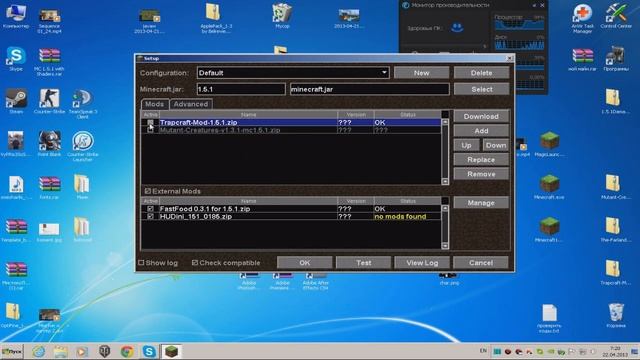Open the Skype desktop shortcut
Image resolution: width=640 pixels, height=360 pixels.
click(x=16, y=58)
